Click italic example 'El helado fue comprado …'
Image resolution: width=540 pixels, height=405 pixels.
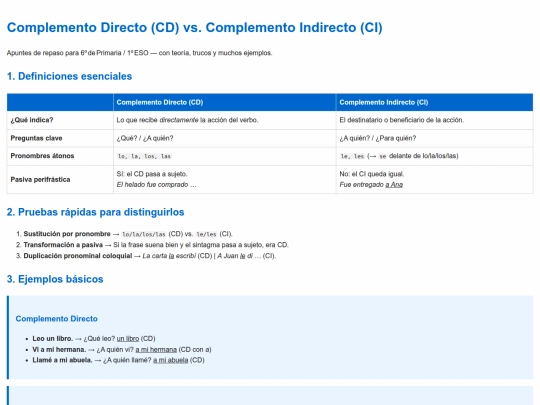point(156,185)
